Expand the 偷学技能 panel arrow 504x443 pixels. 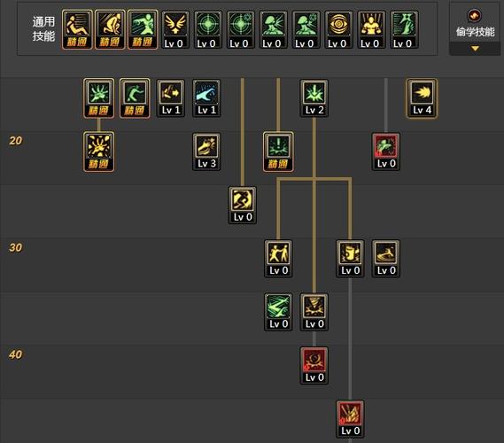pos(475,49)
